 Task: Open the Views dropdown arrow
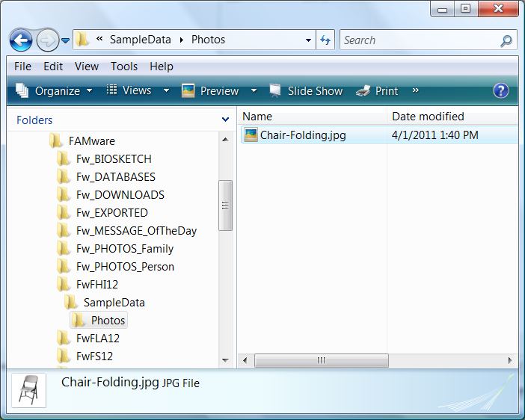click(166, 90)
